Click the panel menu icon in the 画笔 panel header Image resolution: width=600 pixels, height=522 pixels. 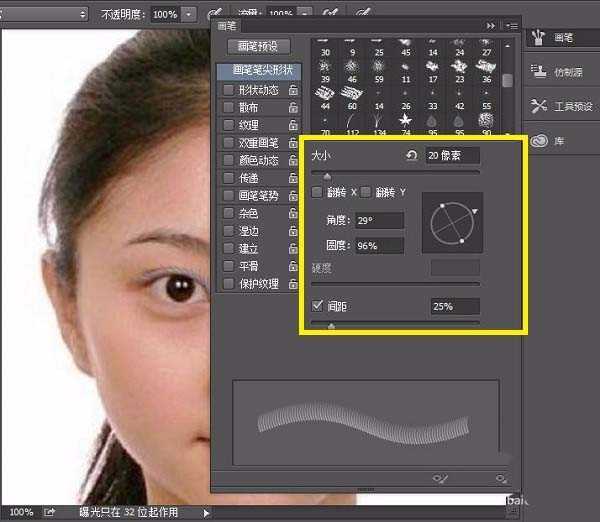(x=511, y=25)
